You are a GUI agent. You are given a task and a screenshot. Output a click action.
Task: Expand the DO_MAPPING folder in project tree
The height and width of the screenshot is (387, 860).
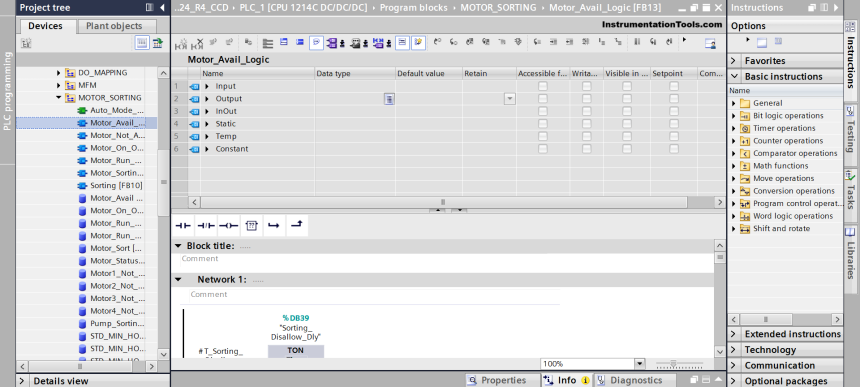(x=59, y=72)
